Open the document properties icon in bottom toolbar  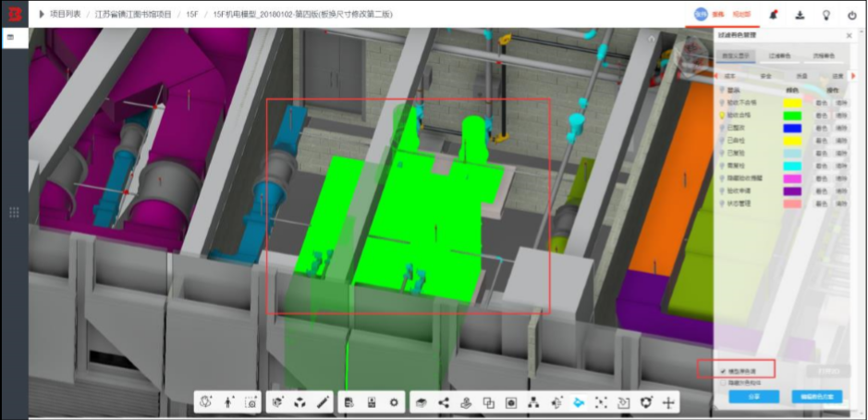point(349,402)
